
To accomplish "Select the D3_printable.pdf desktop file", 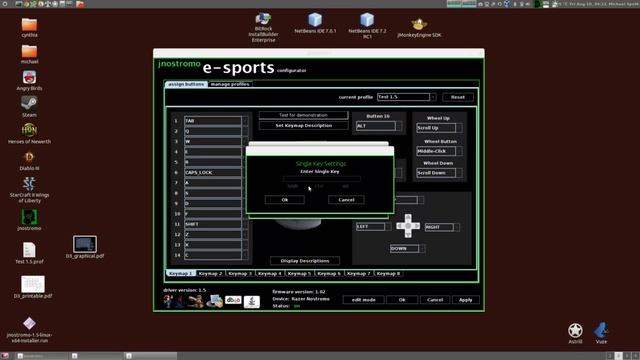I will point(33,287).
